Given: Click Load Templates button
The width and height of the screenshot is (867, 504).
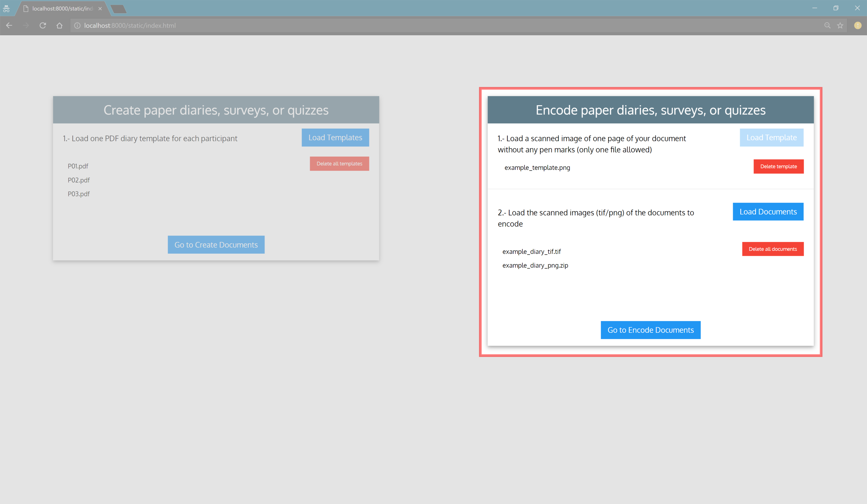Looking at the screenshot, I should 335,138.
